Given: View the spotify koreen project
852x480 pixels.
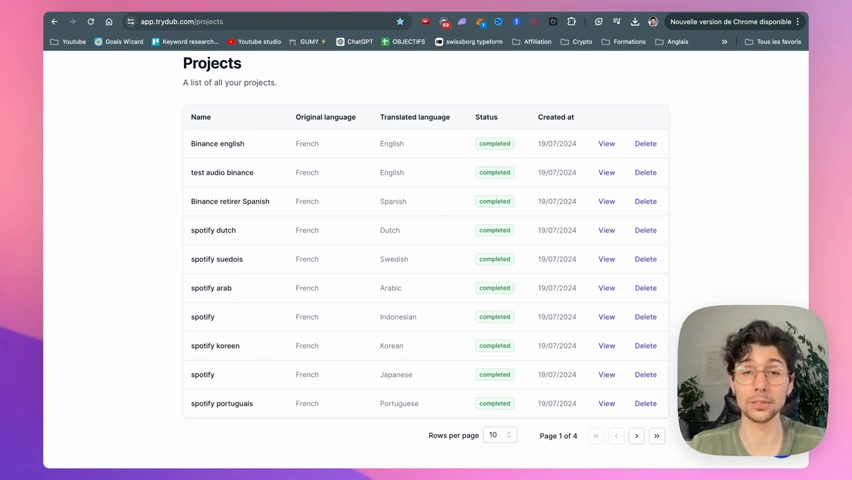Looking at the screenshot, I should [606, 345].
